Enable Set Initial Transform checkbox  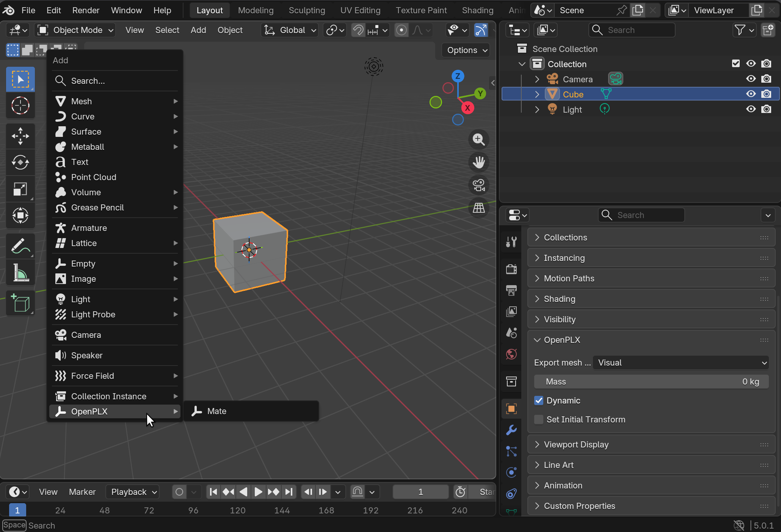click(539, 419)
